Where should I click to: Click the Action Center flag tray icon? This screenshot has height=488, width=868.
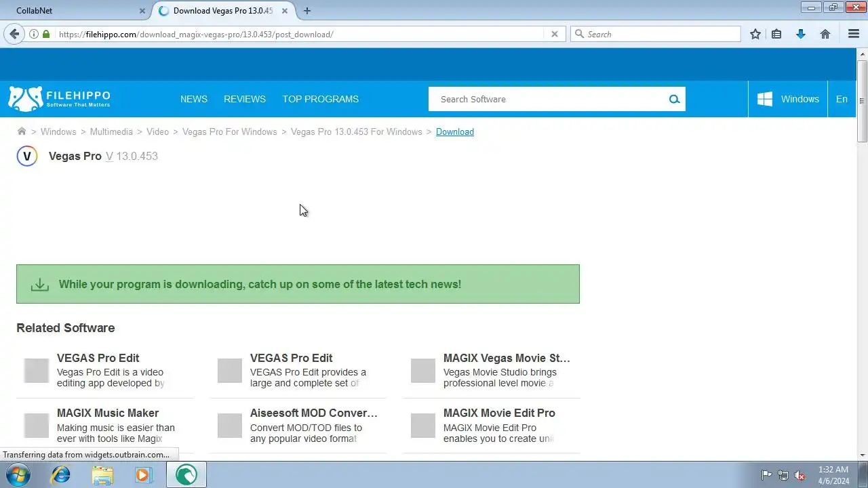pos(766,475)
